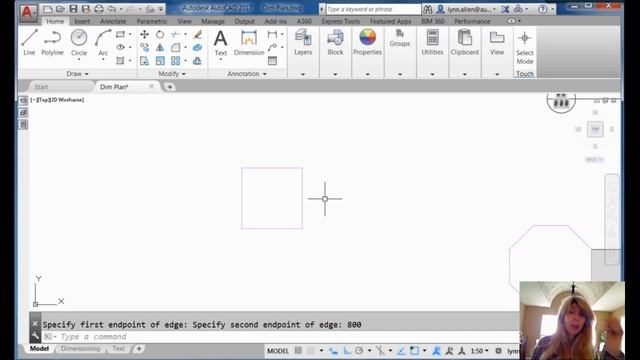Image resolution: width=640 pixels, height=360 pixels.
Task: Add a new drawing tab with plus button
Action: tap(169, 87)
